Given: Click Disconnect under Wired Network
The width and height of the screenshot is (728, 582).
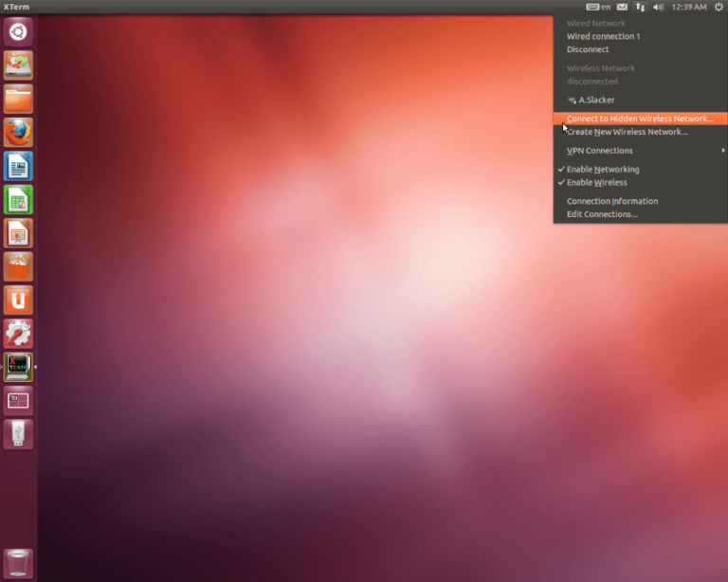Looking at the screenshot, I should [588, 49].
